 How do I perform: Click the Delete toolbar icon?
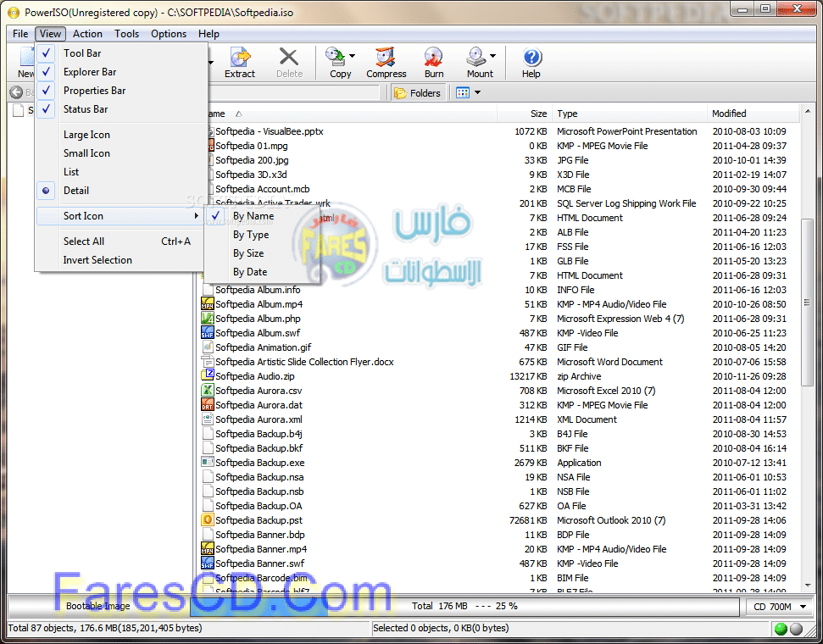pos(289,57)
